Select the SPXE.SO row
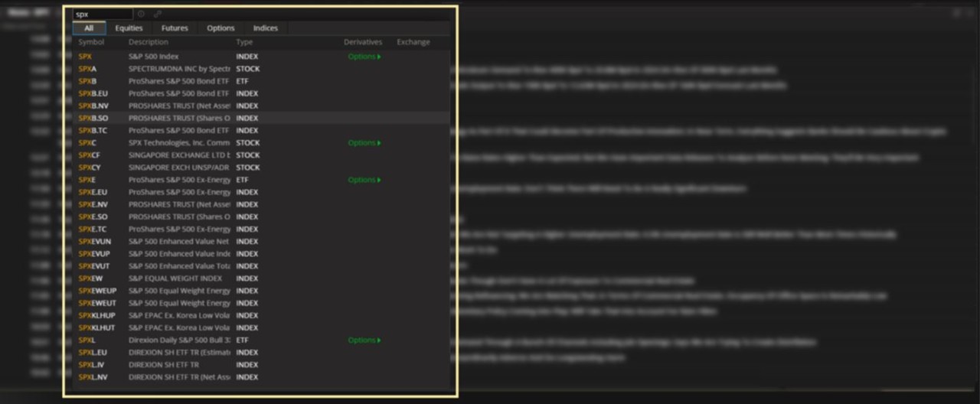 (261, 217)
